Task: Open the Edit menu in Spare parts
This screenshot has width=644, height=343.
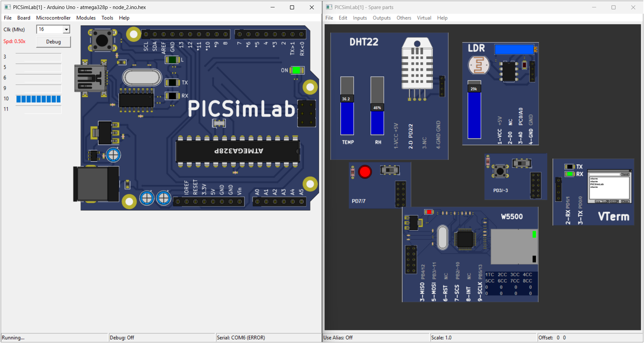Action: (x=343, y=18)
